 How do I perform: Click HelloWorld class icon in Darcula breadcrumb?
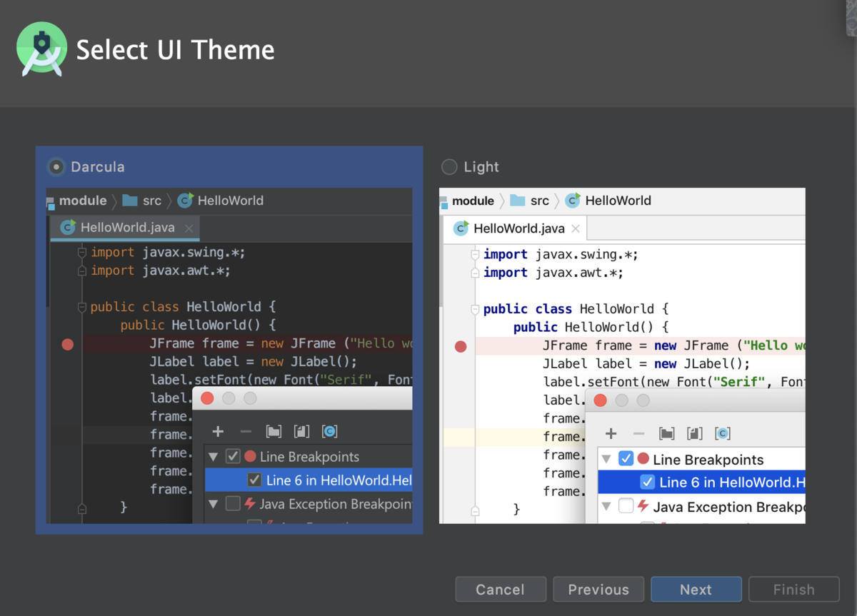(x=185, y=201)
